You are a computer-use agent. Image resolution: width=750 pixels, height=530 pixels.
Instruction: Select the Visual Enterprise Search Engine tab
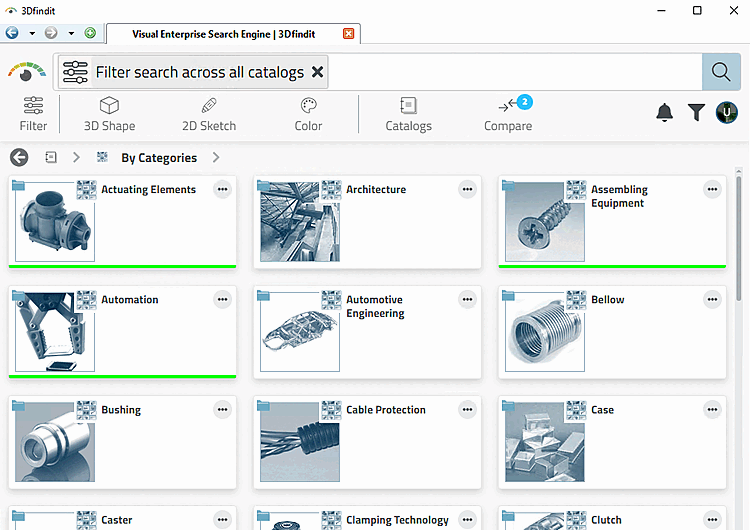tap(223, 34)
